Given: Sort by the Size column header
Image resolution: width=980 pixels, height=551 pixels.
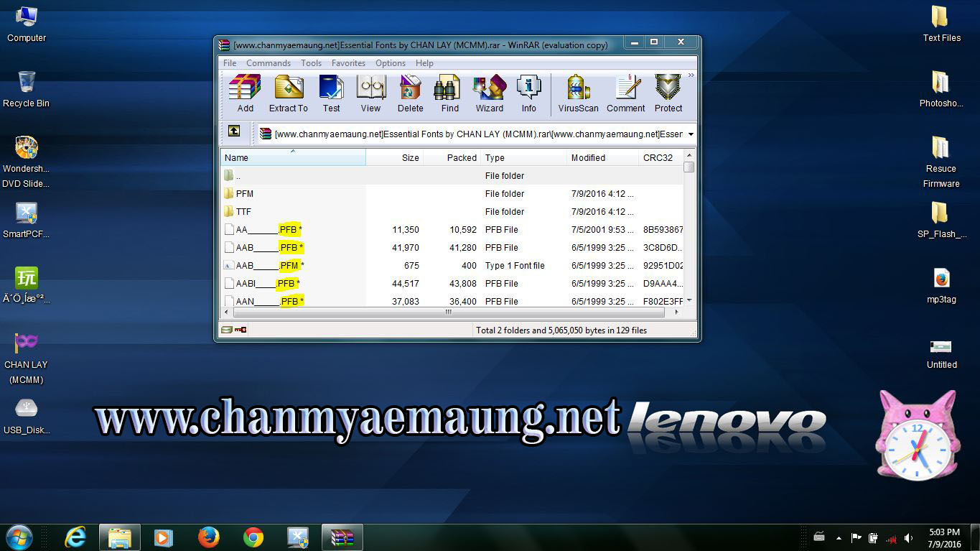Looking at the screenshot, I should pos(395,157).
